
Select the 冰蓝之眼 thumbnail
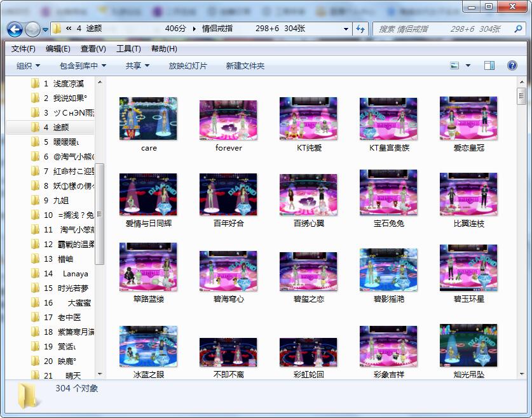coord(148,346)
